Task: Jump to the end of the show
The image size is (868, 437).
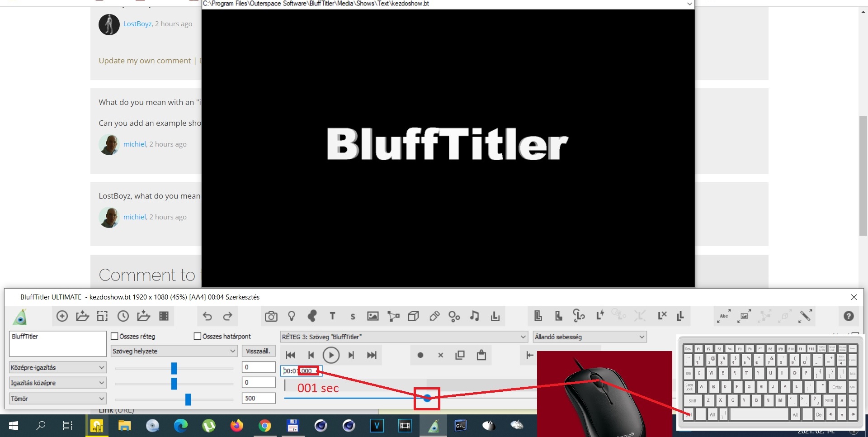Action: [x=372, y=355]
